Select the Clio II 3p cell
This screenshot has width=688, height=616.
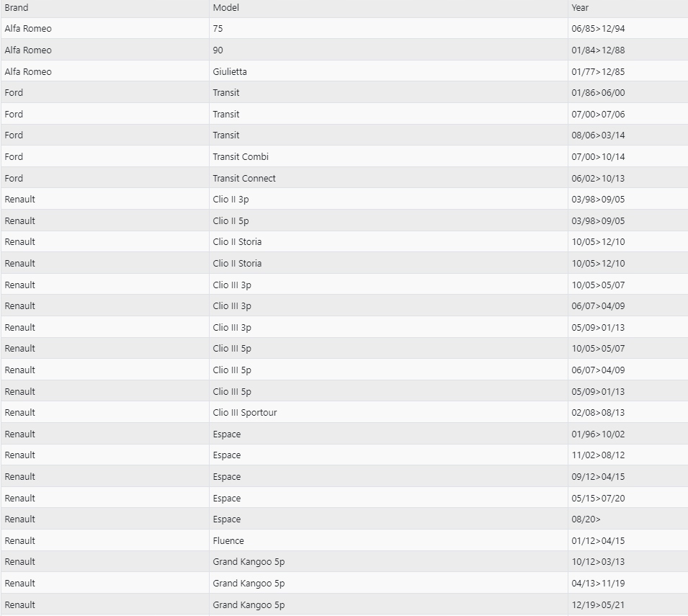click(231, 200)
